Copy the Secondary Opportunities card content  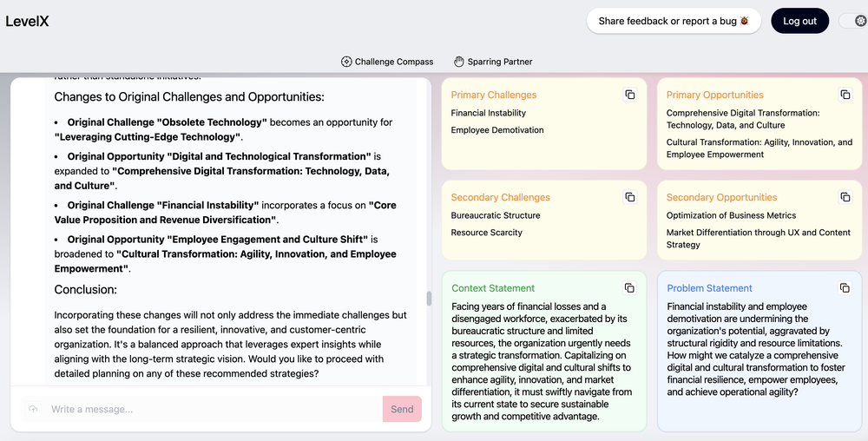tap(845, 197)
